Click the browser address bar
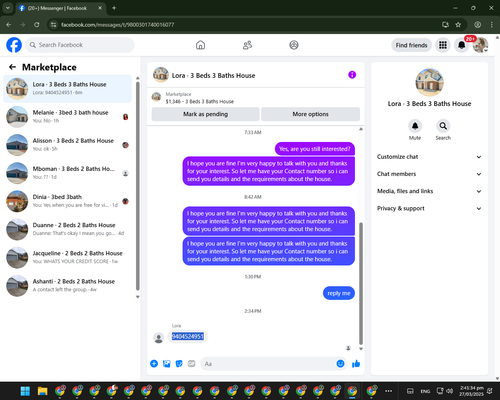This screenshot has width=500, height=400. 247,24
